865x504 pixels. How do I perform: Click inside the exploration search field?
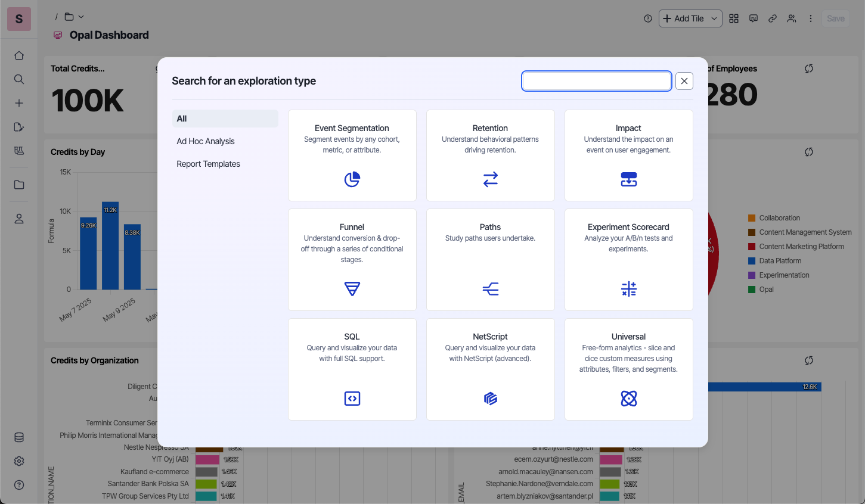(596, 81)
